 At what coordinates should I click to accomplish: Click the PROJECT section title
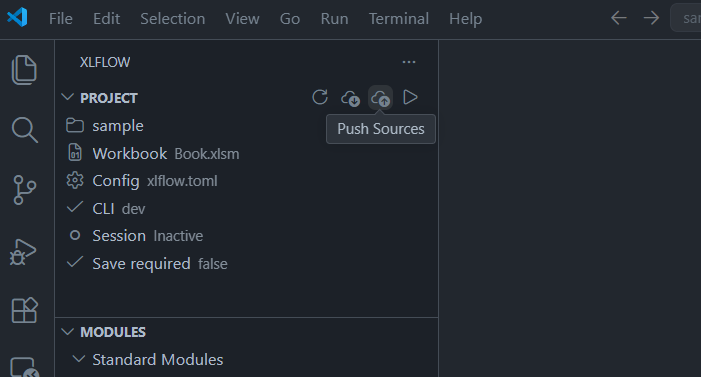coord(109,98)
